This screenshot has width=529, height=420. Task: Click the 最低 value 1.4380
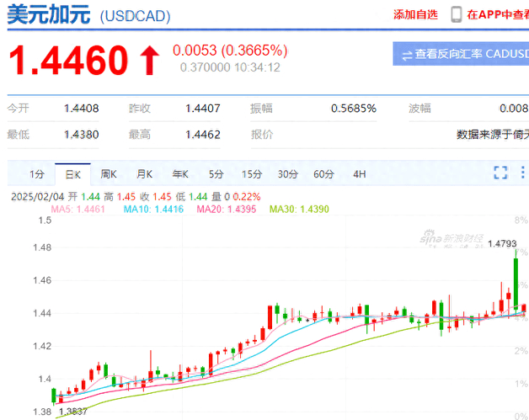point(82,135)
